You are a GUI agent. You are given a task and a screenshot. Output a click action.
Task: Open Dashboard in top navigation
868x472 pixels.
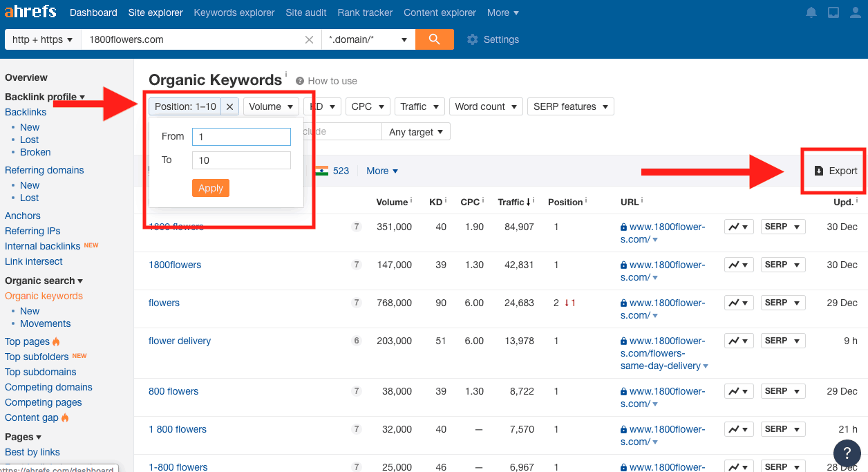93,12
